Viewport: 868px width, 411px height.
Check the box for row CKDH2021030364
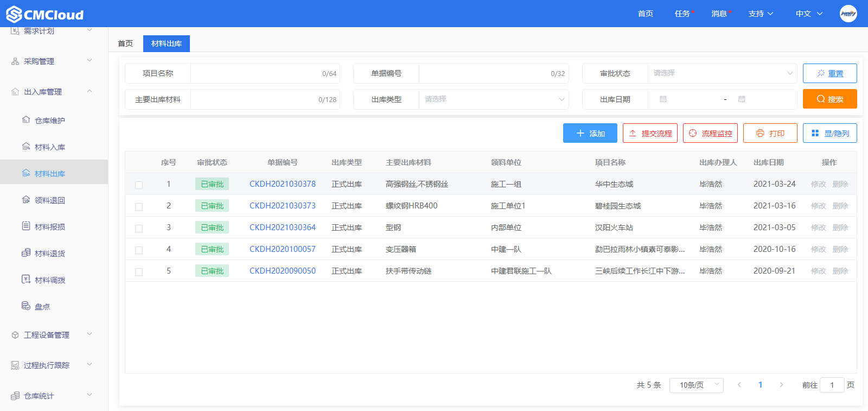[x=139, y=228]
